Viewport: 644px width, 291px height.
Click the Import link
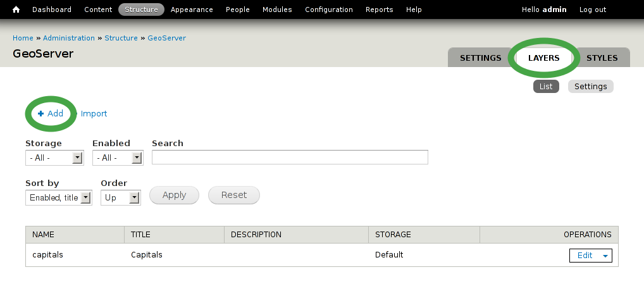(94, 114)
